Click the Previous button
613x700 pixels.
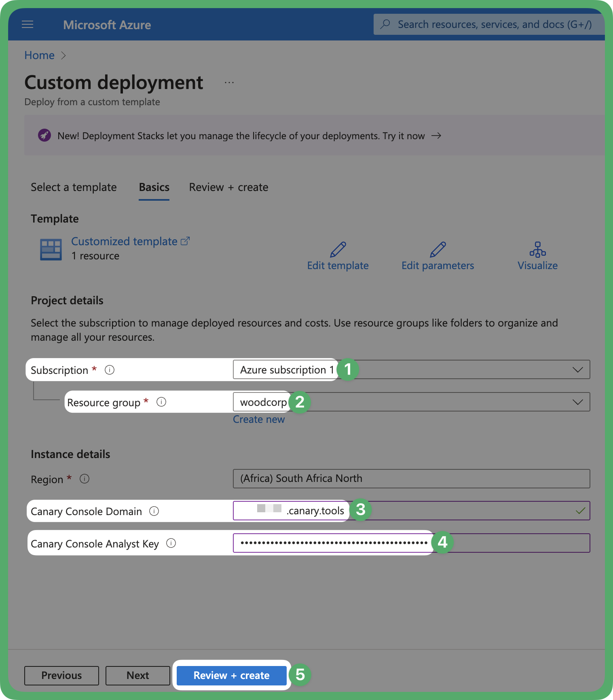click(61, 675)
